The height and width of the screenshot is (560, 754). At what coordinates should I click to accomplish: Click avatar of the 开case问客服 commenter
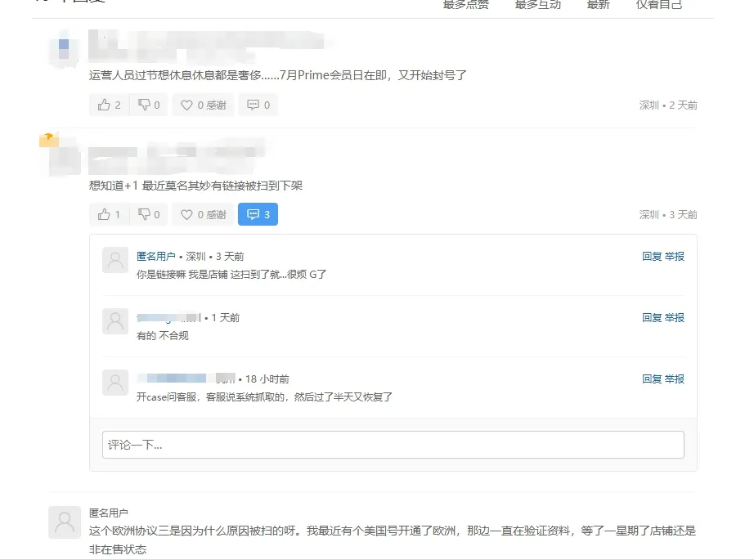(115, 383)
